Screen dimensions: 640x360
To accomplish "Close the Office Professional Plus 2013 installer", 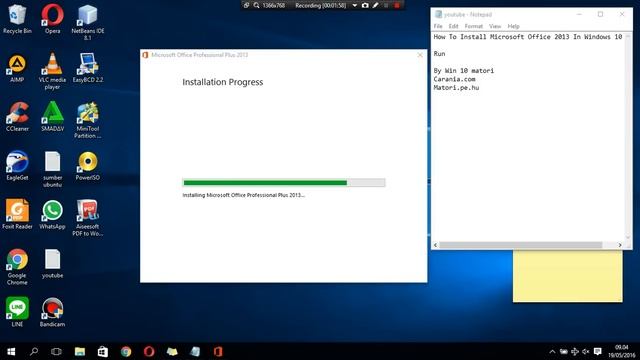I will pos(420,55).
